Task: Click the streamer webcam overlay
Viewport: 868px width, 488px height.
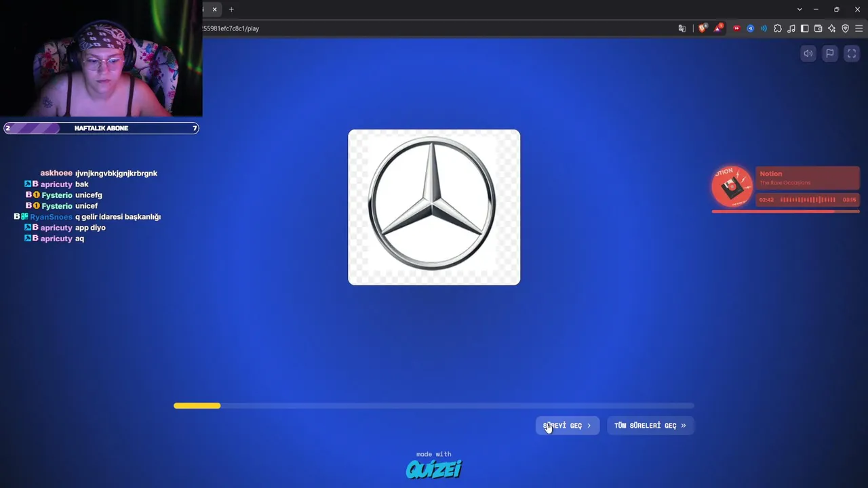Action: coord(101,58)
